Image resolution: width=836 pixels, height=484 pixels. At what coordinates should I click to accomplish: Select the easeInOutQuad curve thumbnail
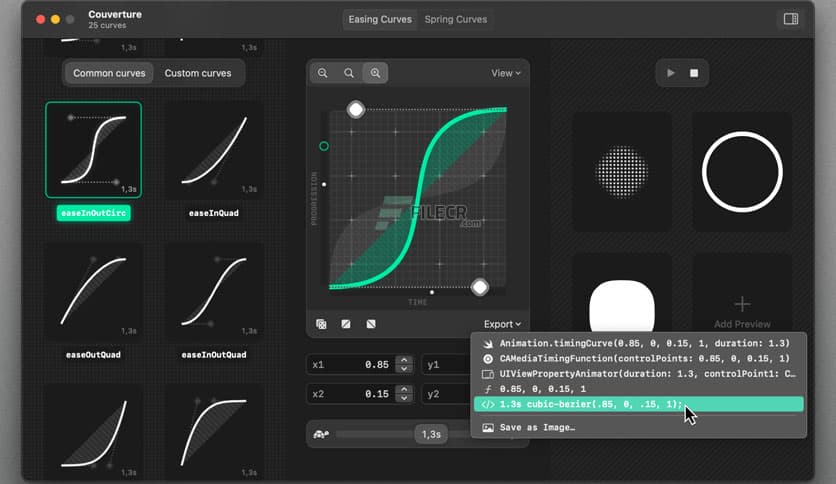(214, 292)
